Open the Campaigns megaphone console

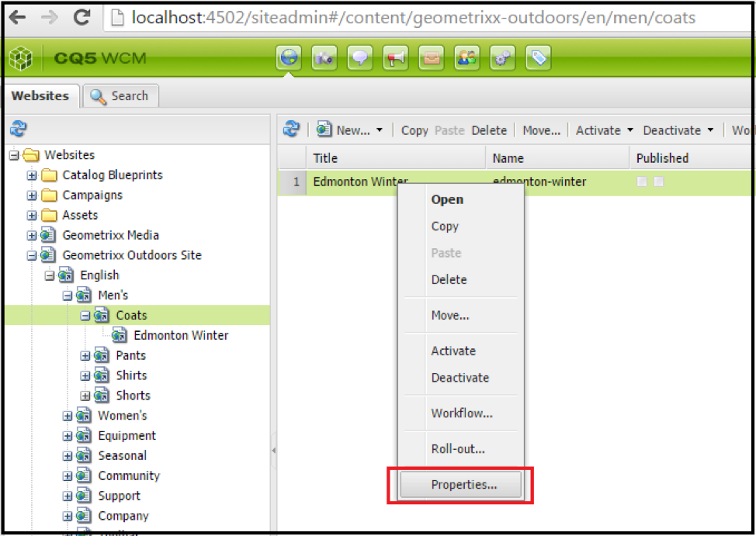pyautogui.click(x=395, y=57)
